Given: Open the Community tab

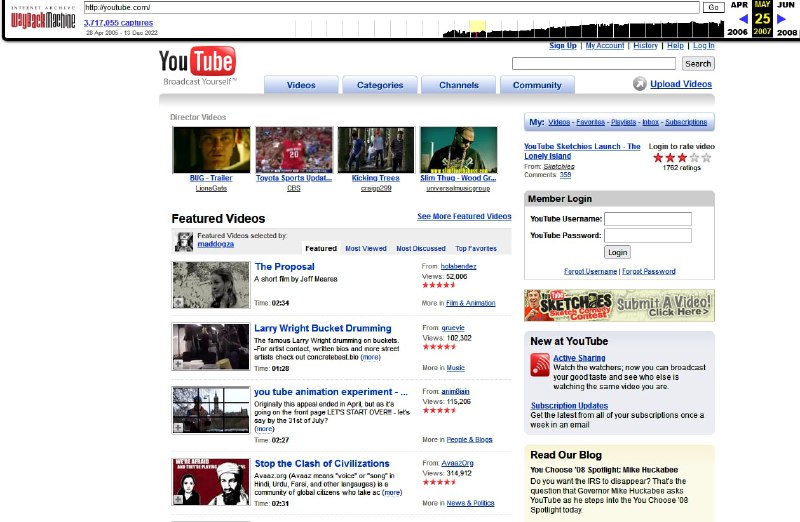Looking at the screenshot, I should click(x=537, y=85).
